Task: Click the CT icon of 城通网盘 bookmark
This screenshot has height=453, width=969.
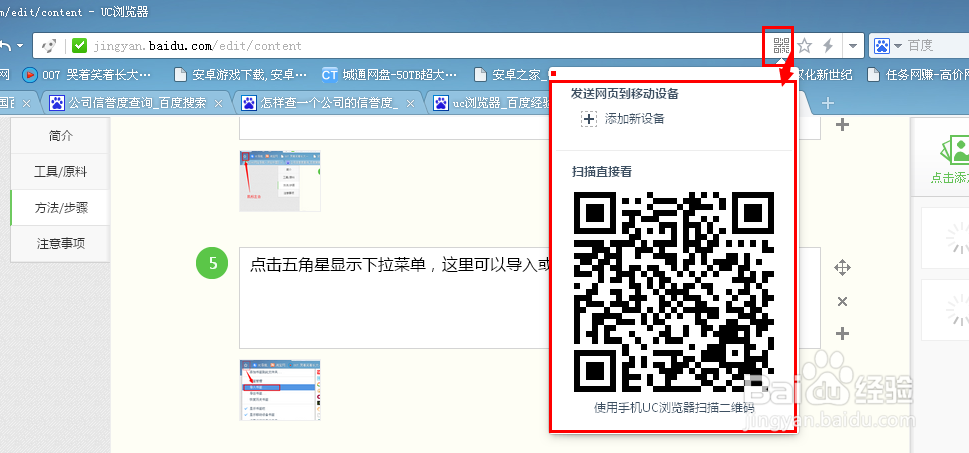Action: (x=329, y=75)
